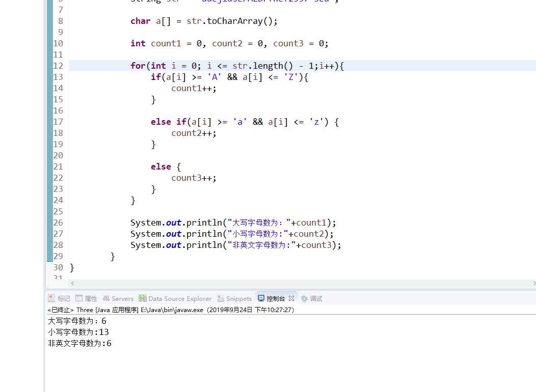The image size is (536, 392).
Task: Click println line printing 小写字母数为
Action: (232, 234)
